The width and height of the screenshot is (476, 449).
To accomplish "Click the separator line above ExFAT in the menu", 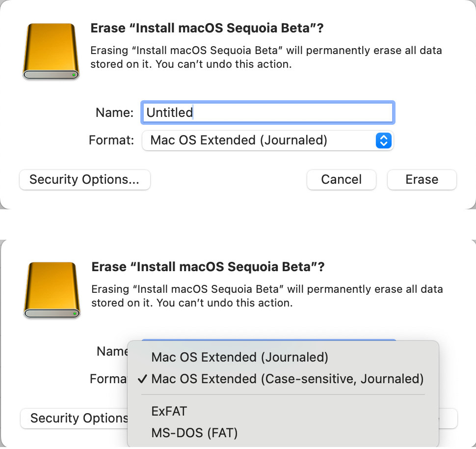I will (x=283, y=394).
